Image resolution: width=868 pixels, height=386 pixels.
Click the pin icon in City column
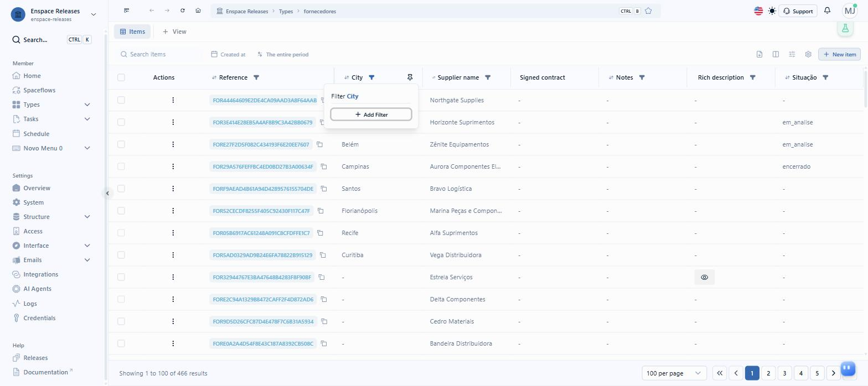point(410,77)
